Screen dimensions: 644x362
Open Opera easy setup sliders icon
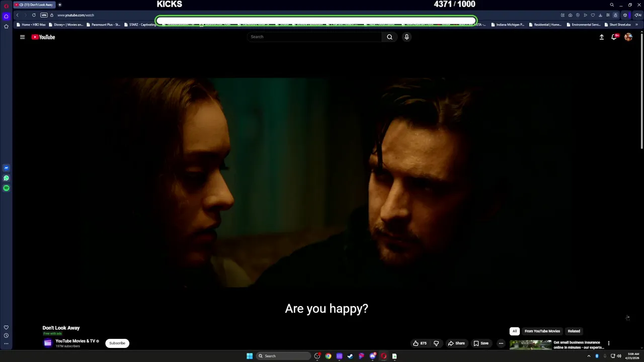pos(608,15)
